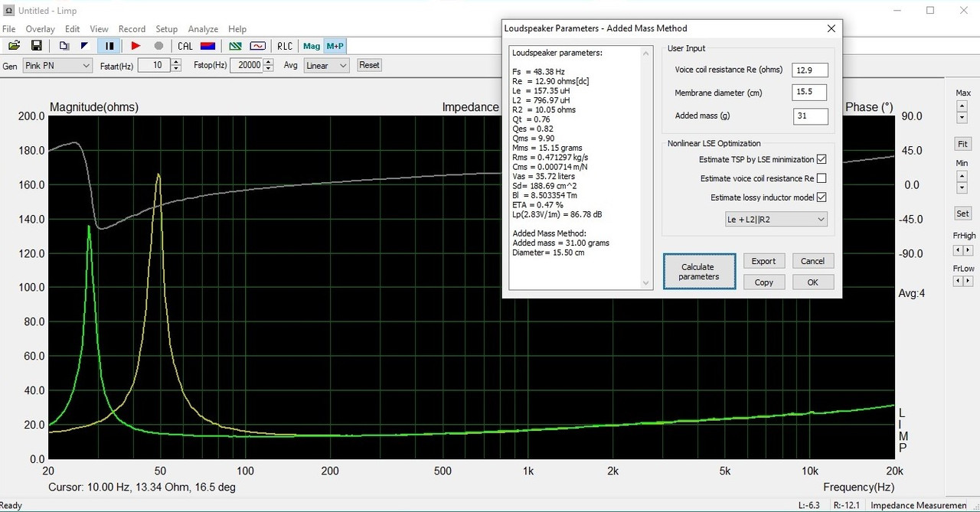Click the Fstop(Hz) input field
Image resolution: width=980 pixels, height=512 pixels.
246,66
